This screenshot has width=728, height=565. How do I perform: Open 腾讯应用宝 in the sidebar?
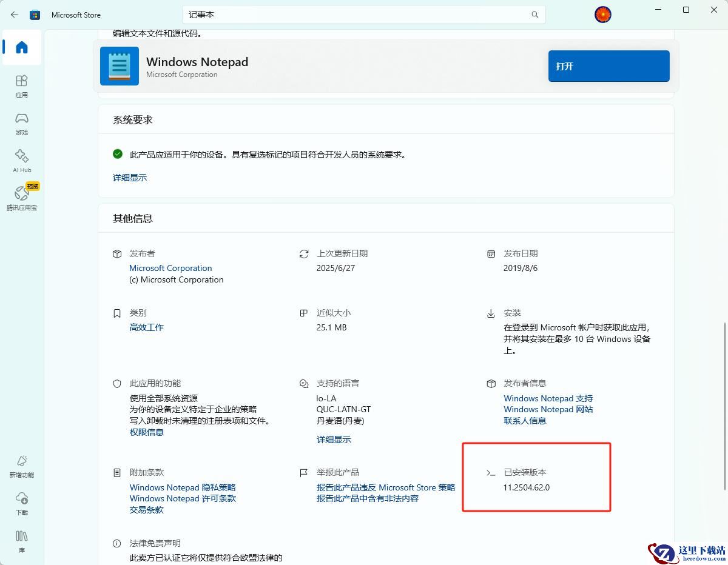tap(22, 199)
